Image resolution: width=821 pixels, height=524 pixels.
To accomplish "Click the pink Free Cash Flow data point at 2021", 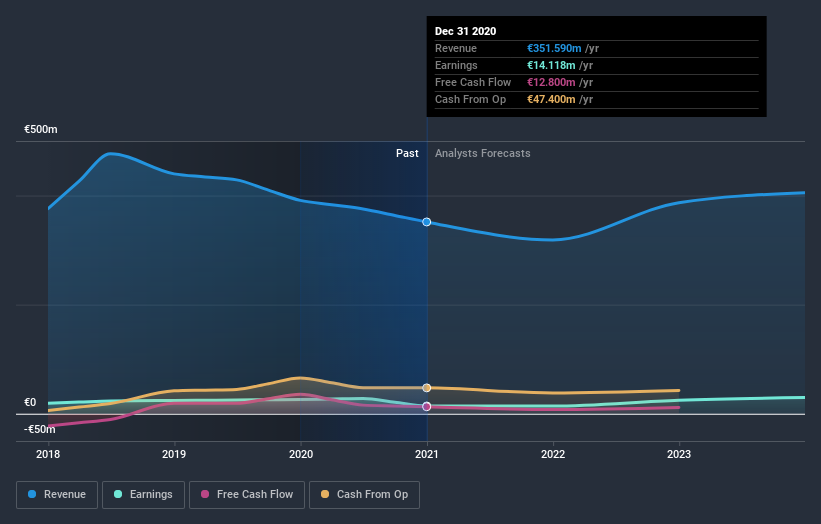I will pos(427,406).
